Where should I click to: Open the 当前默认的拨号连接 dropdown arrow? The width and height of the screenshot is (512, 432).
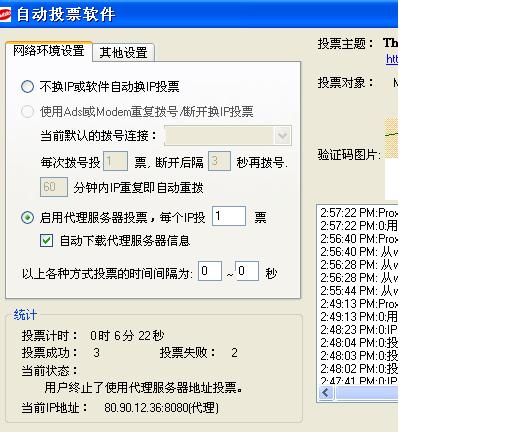283,136
